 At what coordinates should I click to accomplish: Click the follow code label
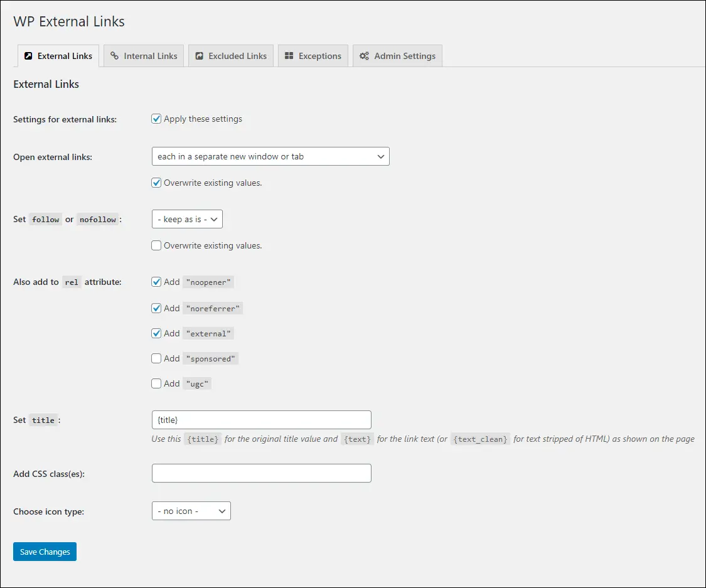point(45,219)
